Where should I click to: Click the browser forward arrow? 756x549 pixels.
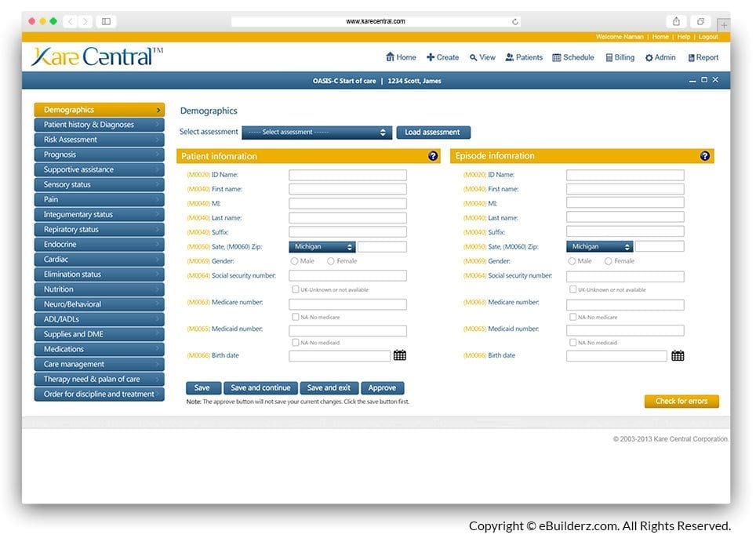tap(85, 21)
